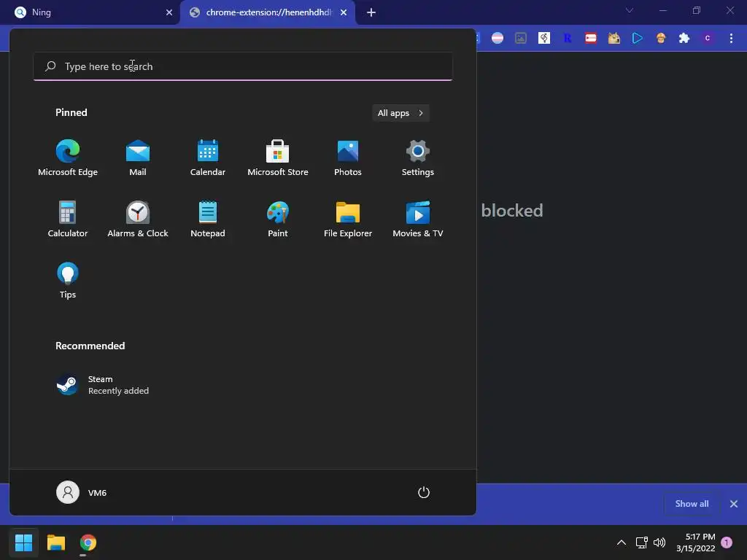
Task: Open the volume tray icon
Action: point(659,542)
